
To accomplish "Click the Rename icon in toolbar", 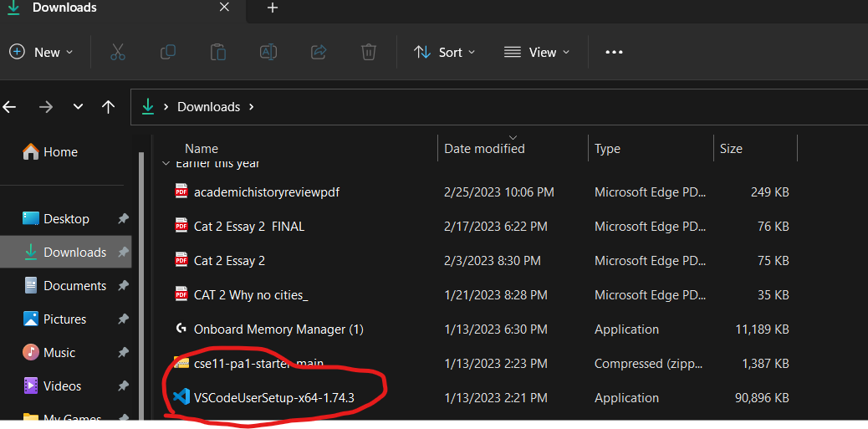I will click(268, 52).
